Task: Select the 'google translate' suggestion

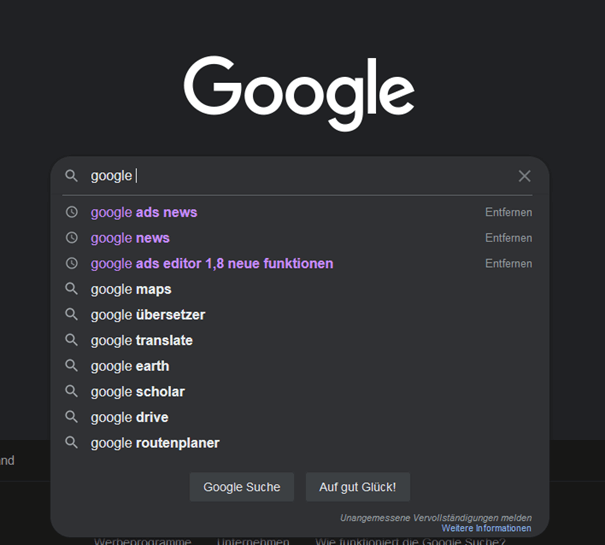Action: [141, 340]
